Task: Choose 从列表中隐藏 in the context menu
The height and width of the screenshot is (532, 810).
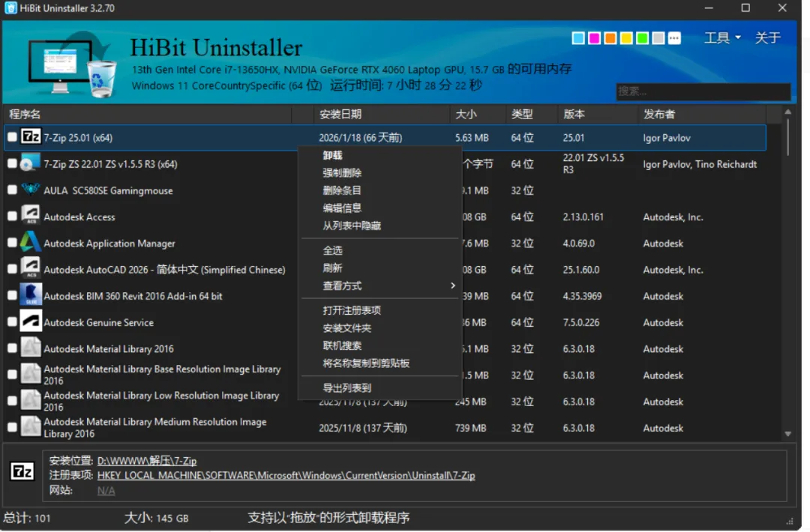Action: coord(379,226)
